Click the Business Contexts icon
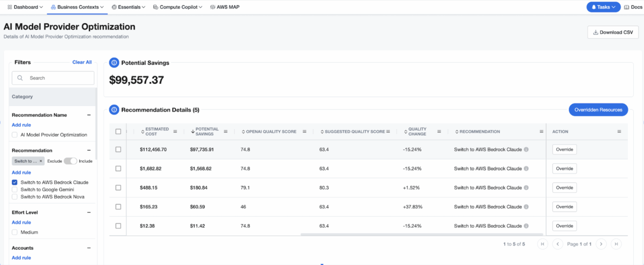This screenshot has height=265, width=644. (53, 7)
